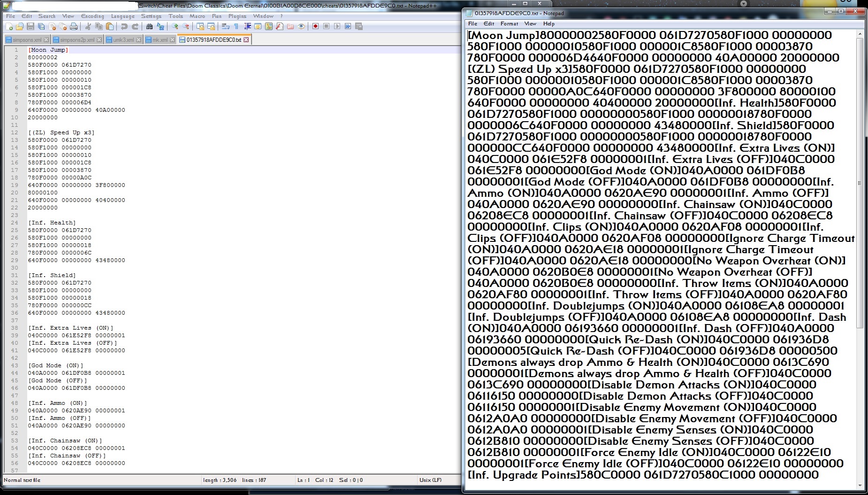Screen dimensions: 868x495
Task: Switch to the simpsons2p.xml tab
Action: click(x=77, y=40)
